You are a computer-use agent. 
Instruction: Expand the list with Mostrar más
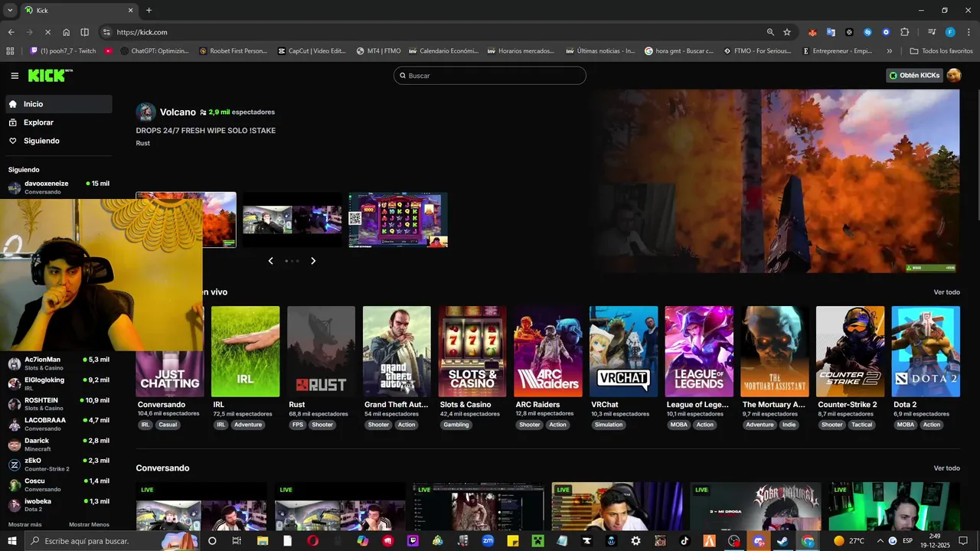click(x=25, y=525)
